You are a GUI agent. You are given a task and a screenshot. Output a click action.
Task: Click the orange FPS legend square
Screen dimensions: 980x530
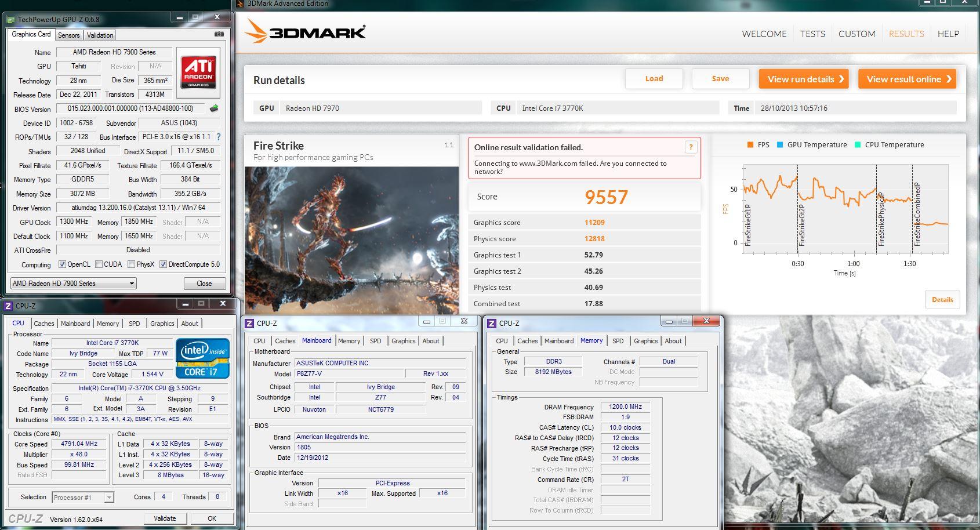(x=750, y=145)
